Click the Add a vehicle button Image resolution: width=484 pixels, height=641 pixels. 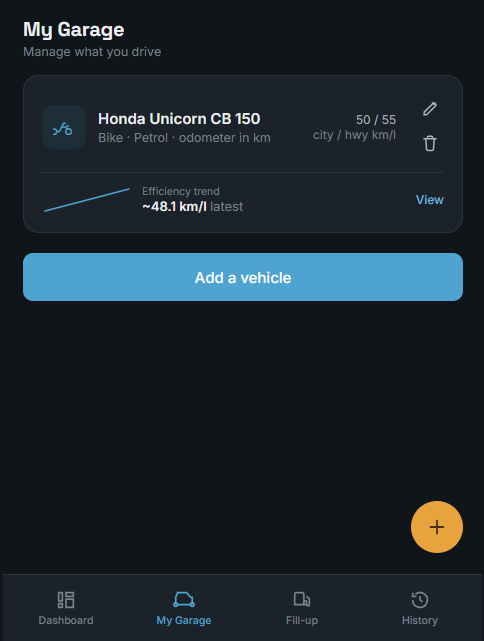pos(243,277)
